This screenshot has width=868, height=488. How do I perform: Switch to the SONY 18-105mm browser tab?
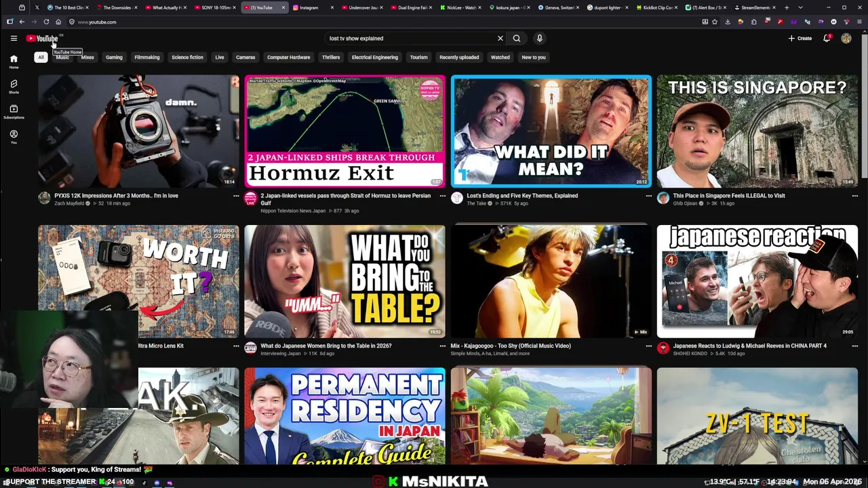point(215,7)
